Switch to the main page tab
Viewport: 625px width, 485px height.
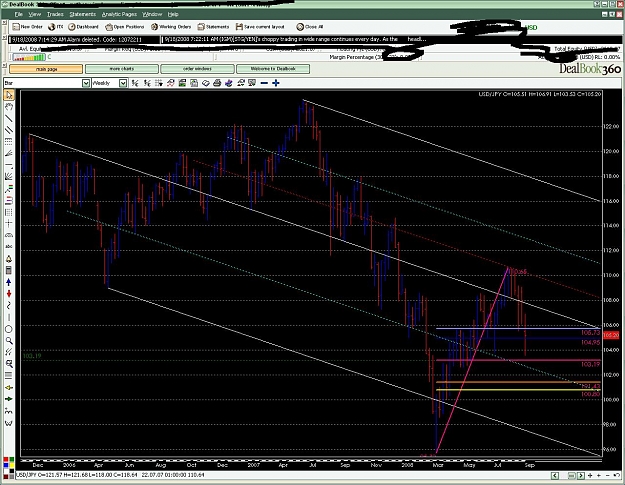pyautogui.click(x=46, y=69)
